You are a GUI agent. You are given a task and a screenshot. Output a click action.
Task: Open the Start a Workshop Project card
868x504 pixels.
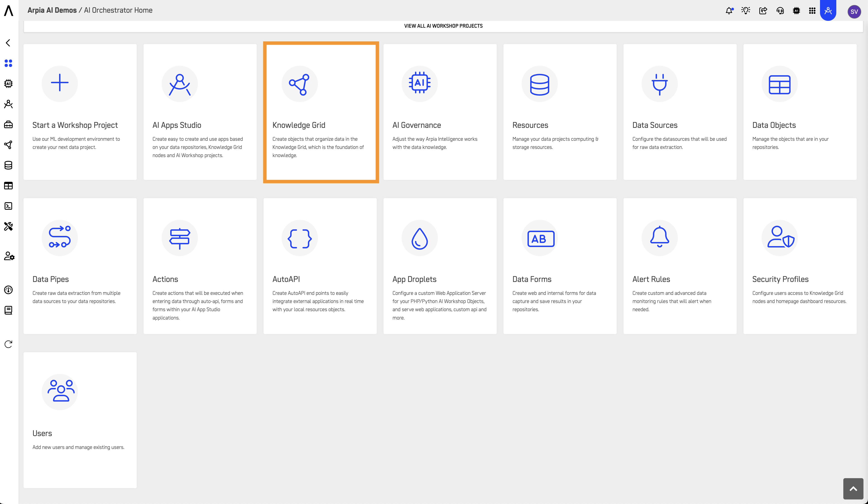pyautogui.click(x=80, y=112)
